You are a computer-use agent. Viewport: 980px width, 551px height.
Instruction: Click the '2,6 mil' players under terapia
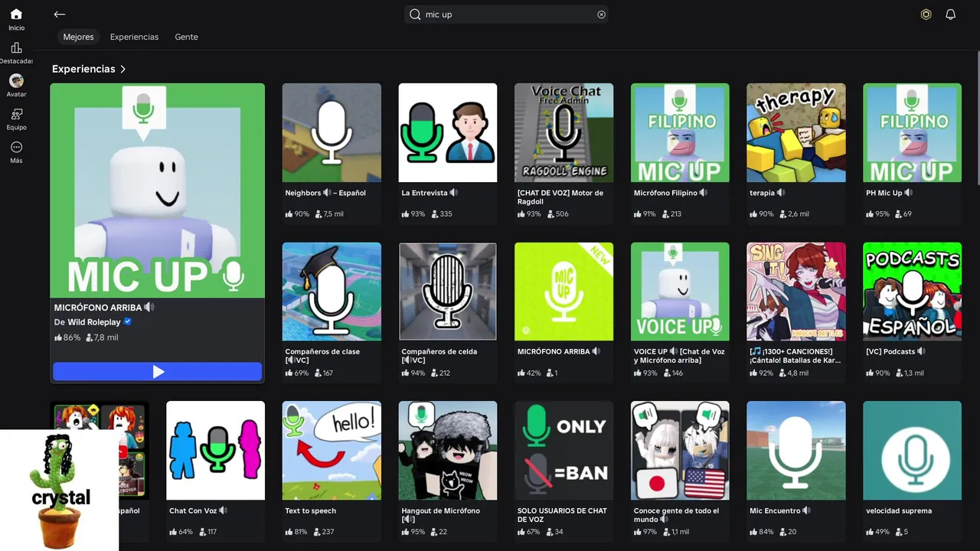(799, 214)
